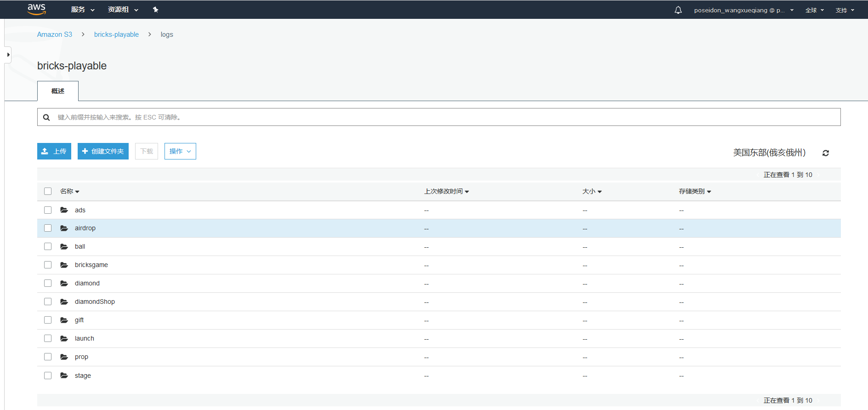Click the diamond folder icon

tap(64, 283)
